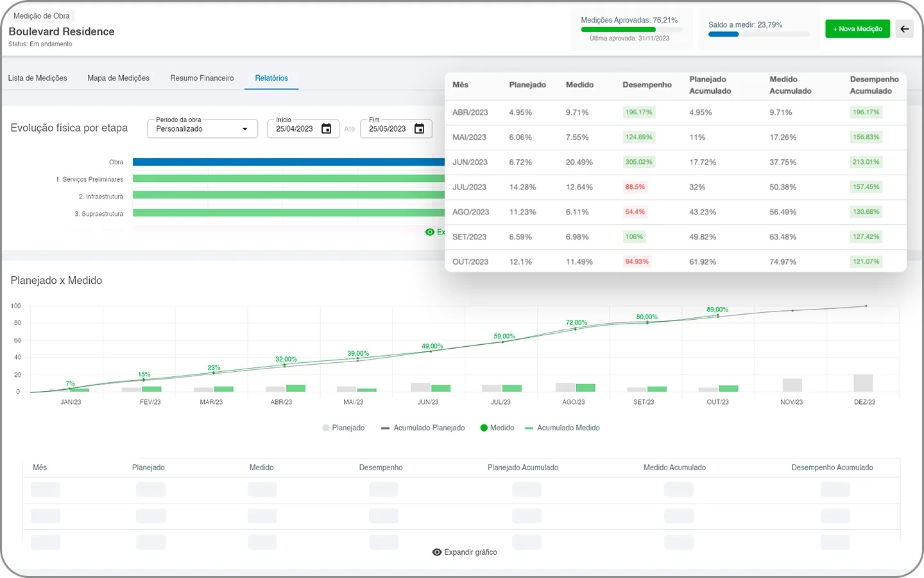
Task: Click the blue Obra progress bar
Action: click(x=289, y=162)
